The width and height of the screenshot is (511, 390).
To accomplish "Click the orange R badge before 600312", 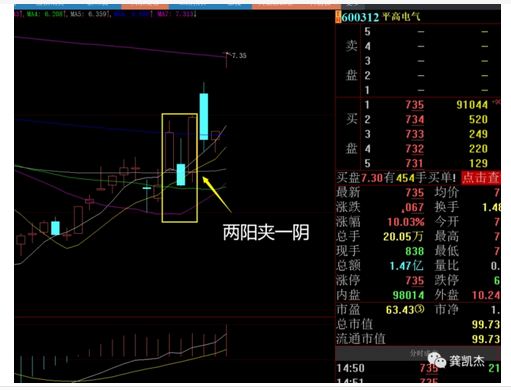I will coord(338,17).
